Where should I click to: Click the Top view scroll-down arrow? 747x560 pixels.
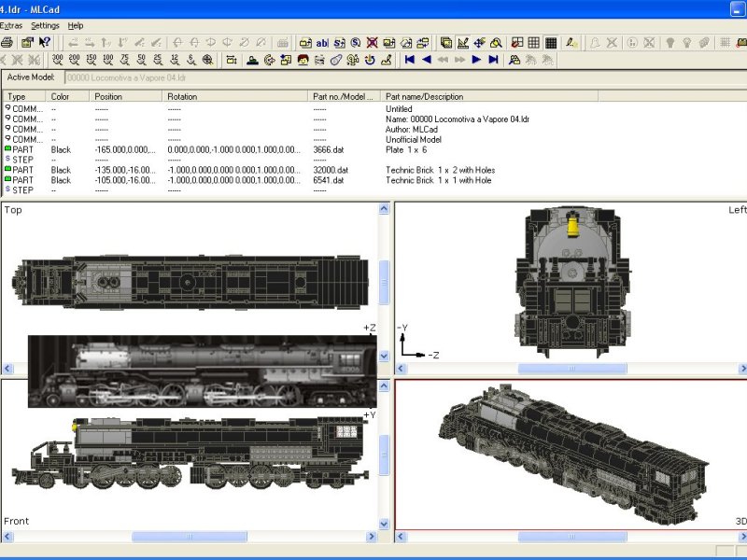pyautogui.click(x=384, y=356)
